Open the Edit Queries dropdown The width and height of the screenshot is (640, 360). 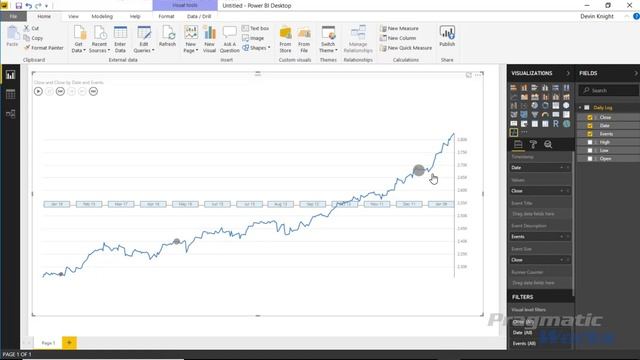coord(144,39)
